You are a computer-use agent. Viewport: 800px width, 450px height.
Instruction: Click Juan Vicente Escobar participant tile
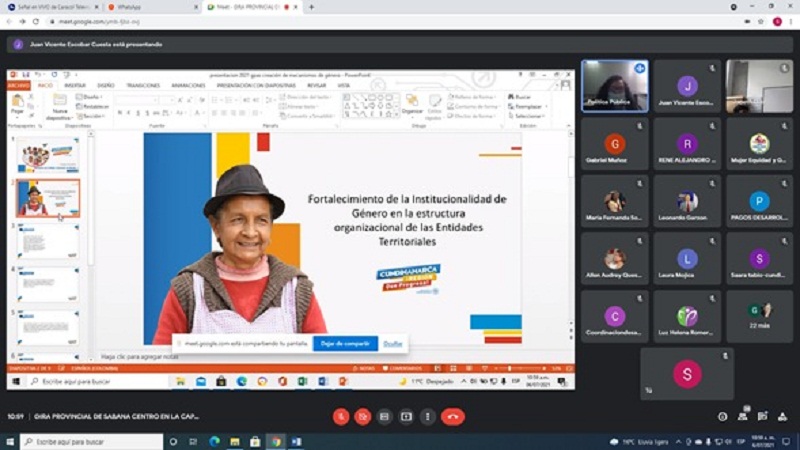coord(687,87)
